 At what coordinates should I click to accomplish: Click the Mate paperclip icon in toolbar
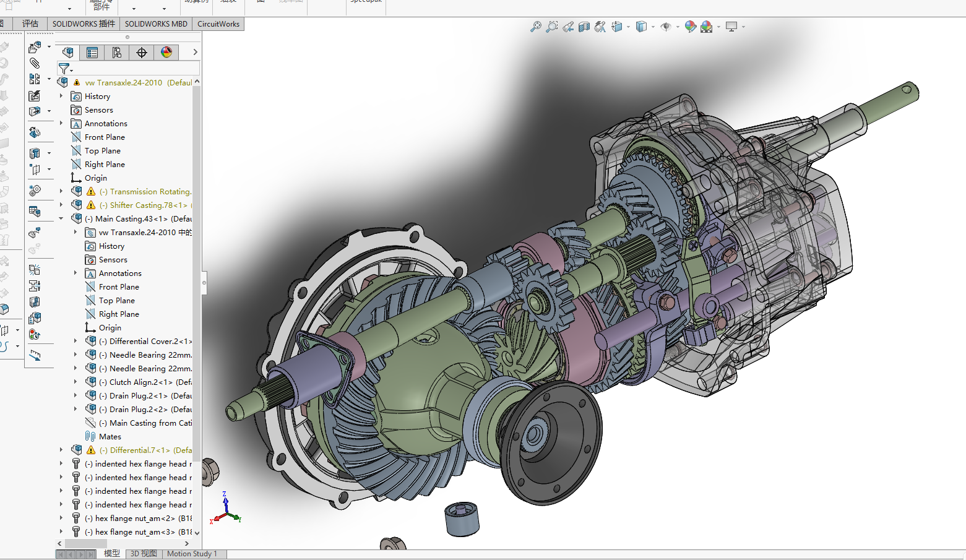[35, 63]
